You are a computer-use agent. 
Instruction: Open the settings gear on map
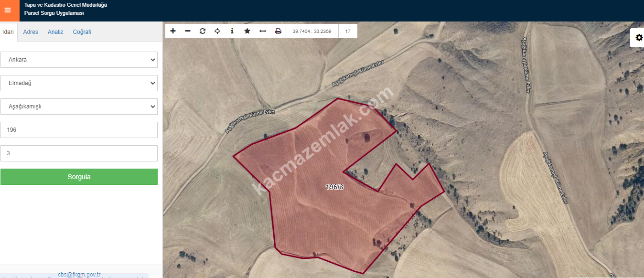(x=639, y=38)
